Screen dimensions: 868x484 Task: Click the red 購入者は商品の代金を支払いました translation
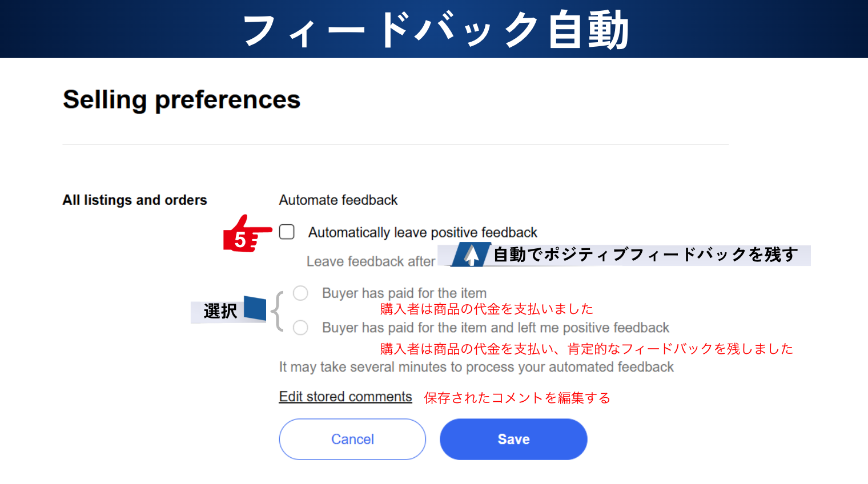tap(487, 309)
